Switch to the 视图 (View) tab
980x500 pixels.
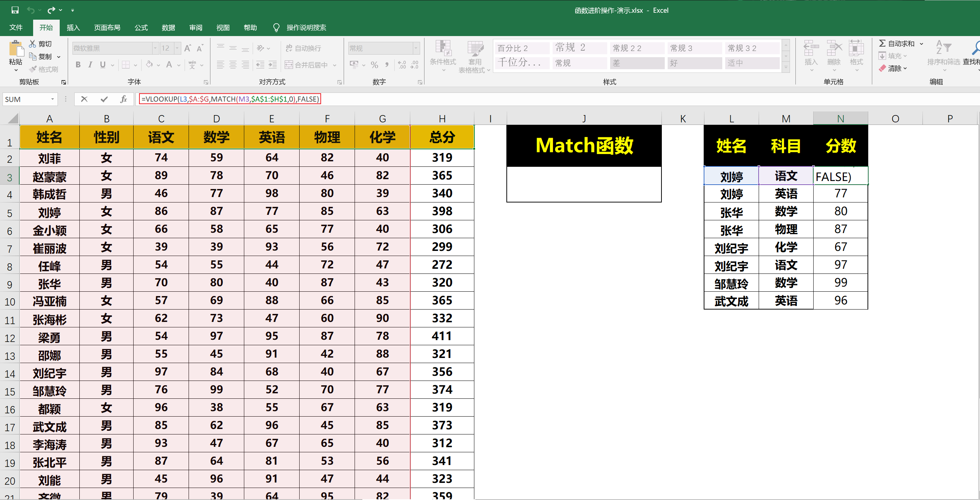pyautogui.click(x=223, y=27)
